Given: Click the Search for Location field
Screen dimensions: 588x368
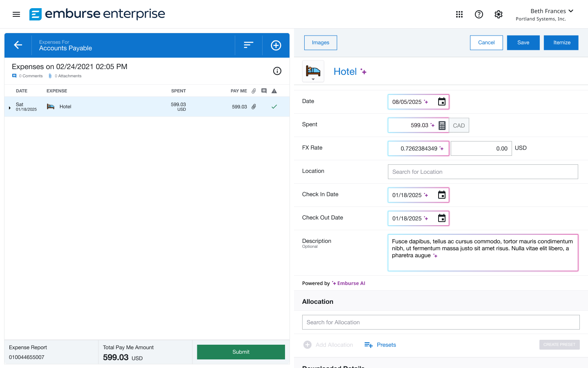Looking at the screenshot, I should coord(483,172).
